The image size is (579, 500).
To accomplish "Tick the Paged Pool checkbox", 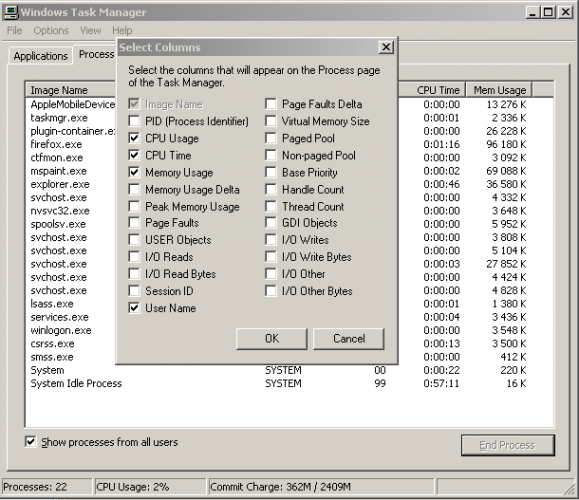I will (x=271, y=138).
